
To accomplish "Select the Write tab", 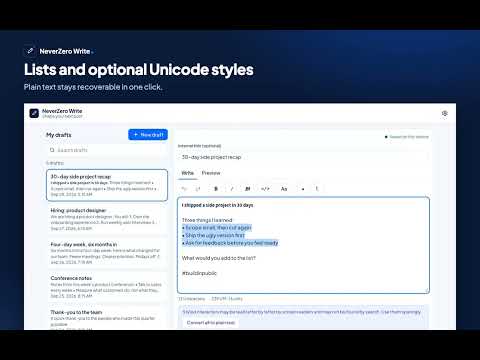I will 188,173.
